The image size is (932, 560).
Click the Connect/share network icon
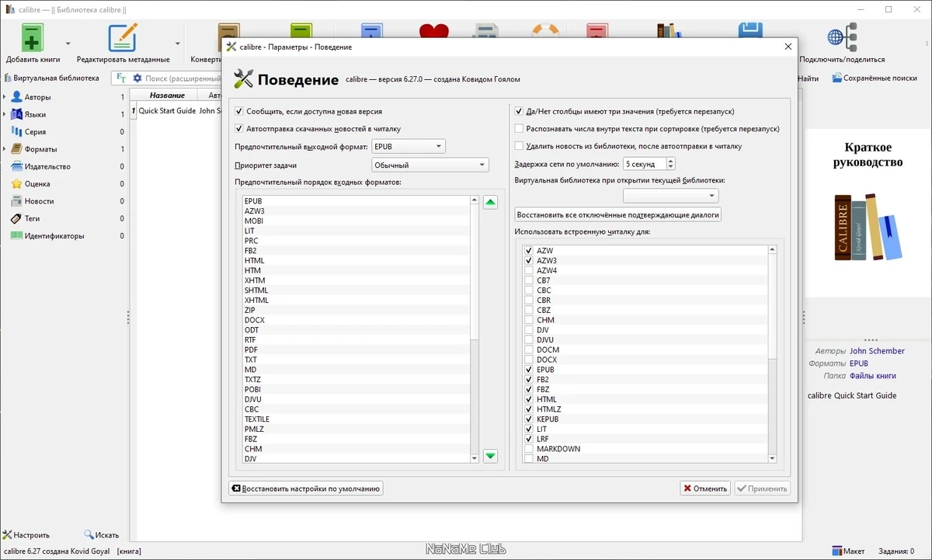tap(841, 37)
